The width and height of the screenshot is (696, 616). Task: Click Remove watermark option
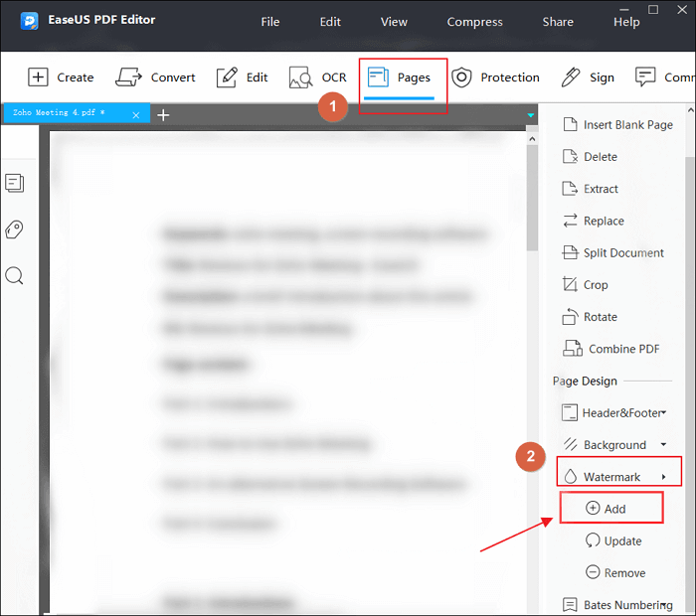(615, 572)
